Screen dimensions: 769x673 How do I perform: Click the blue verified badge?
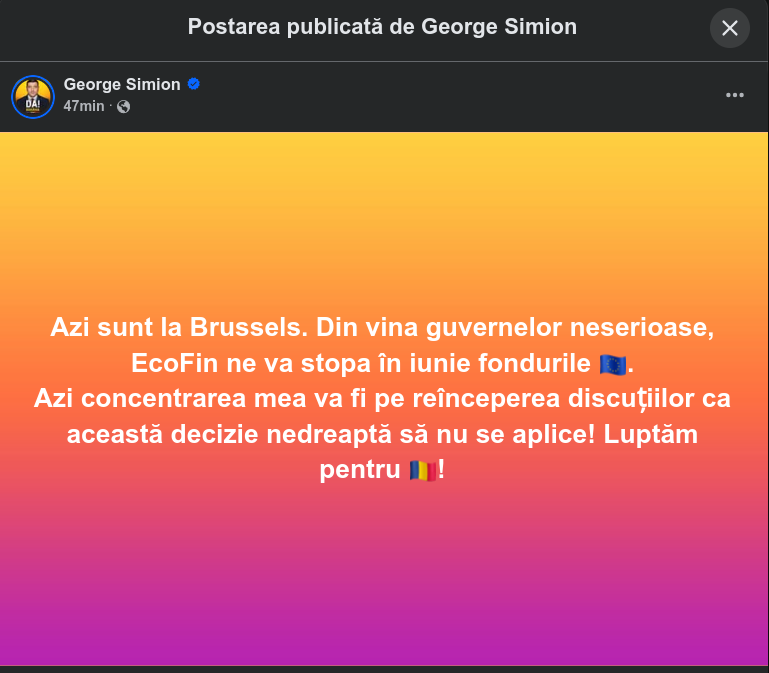pos(194,85)
